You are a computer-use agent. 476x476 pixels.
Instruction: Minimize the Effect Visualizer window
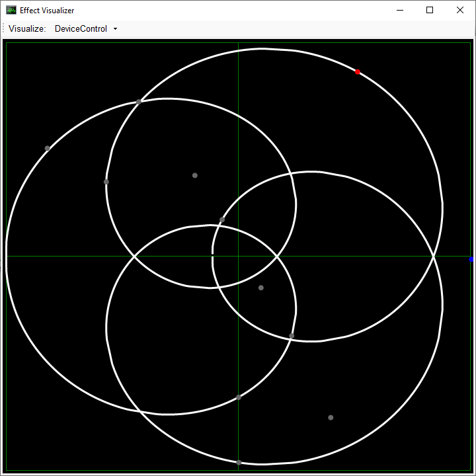pos(399,10)
